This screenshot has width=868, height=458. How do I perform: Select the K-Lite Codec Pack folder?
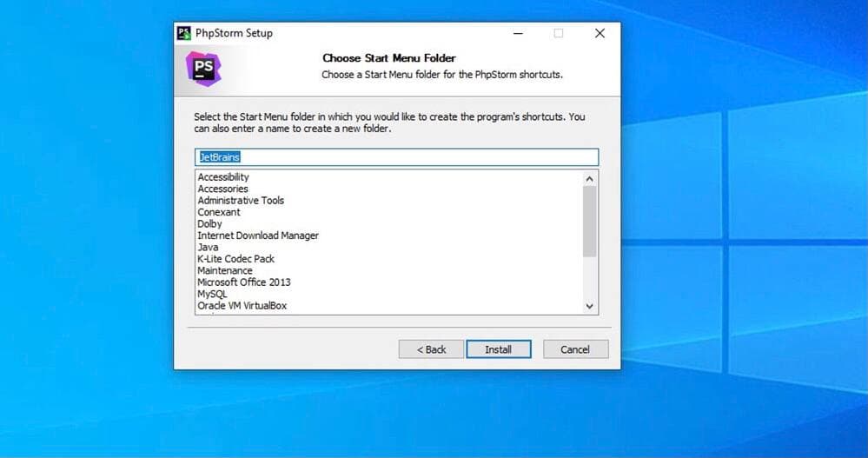[x=235, y=259]
